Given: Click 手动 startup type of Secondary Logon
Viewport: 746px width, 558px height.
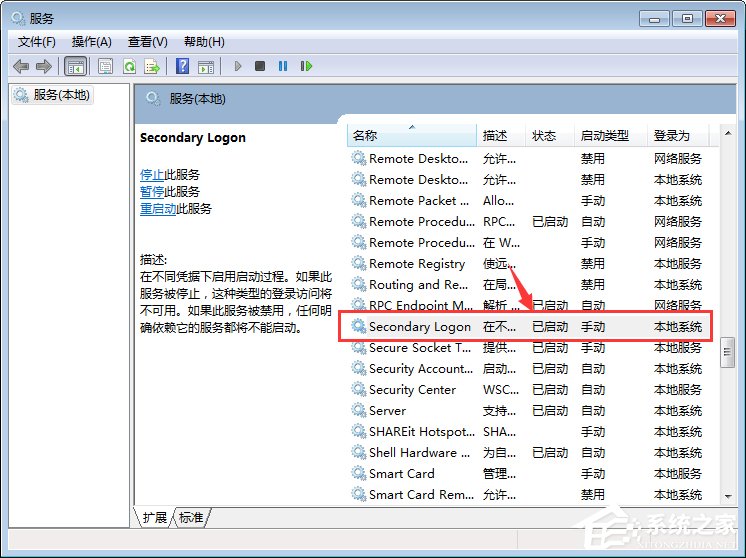Looking at the screenshot, I should click(593, 327).
